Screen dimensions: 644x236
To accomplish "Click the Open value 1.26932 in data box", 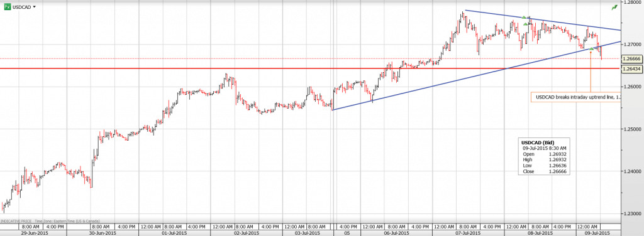I will pos(558,154).
